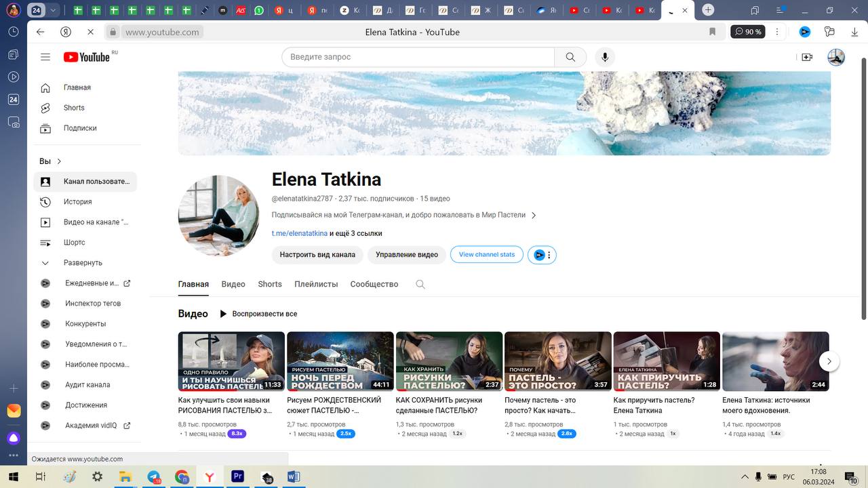Open the Ночь перед Рождеством video thumbnail
The image size is (868, 488).
coord(340,361)
